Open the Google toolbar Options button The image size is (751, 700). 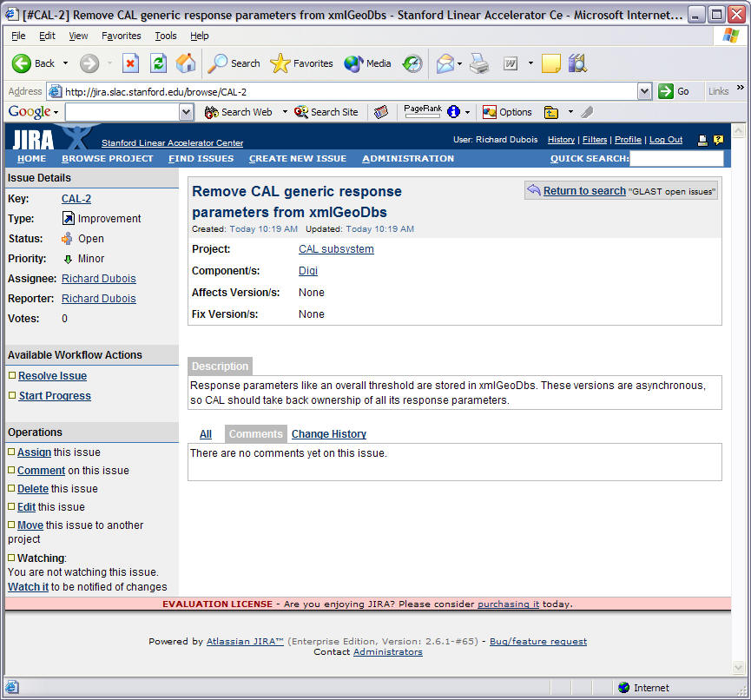pos(507,112)
